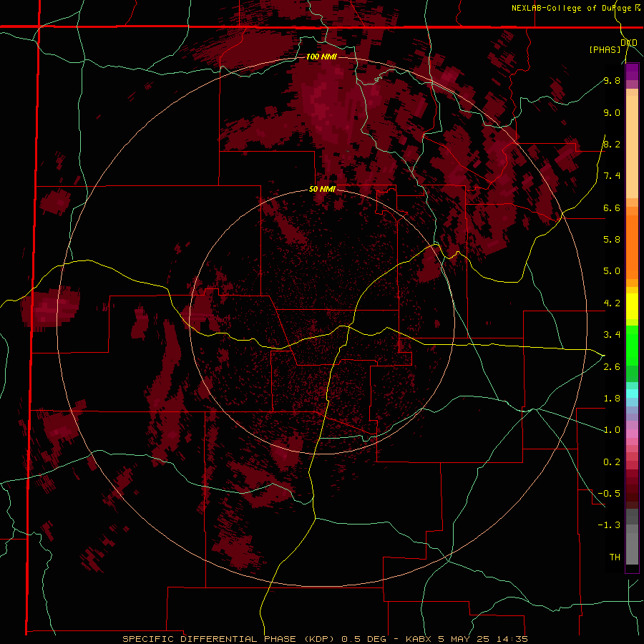Click the 1.0 value on the scale
644x644 pixels.
(612, 430)
